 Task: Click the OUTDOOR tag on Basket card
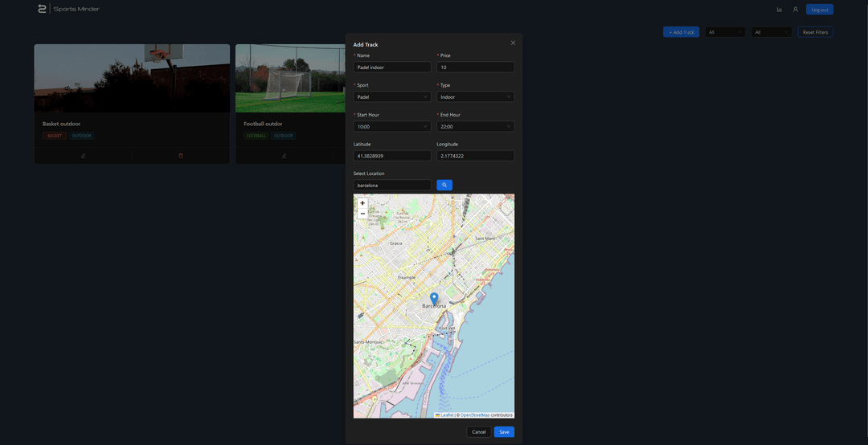click(x=81, y=136)
